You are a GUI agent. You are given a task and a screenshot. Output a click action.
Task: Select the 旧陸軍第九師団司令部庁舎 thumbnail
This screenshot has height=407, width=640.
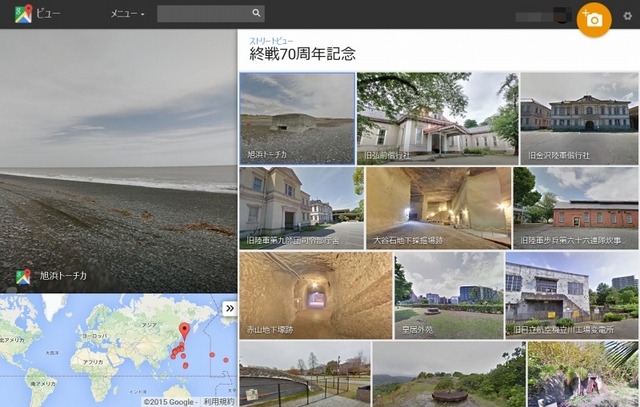(300, 208)
